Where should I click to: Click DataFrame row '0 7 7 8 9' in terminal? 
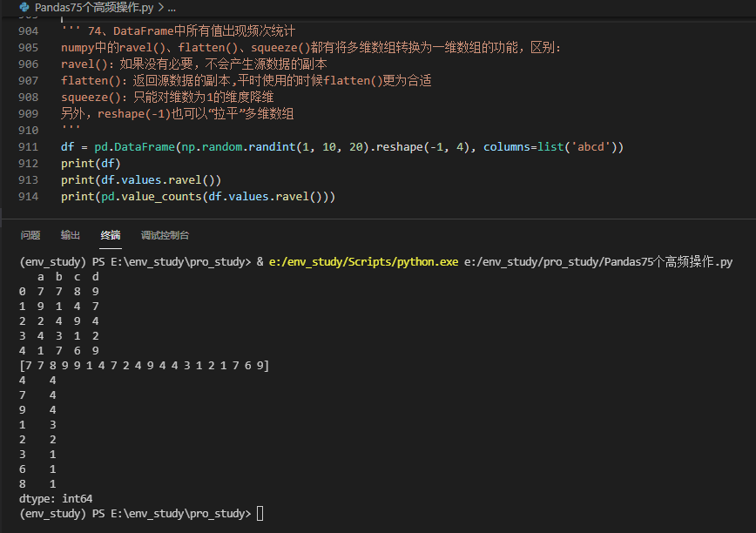(x=59, y=292)
